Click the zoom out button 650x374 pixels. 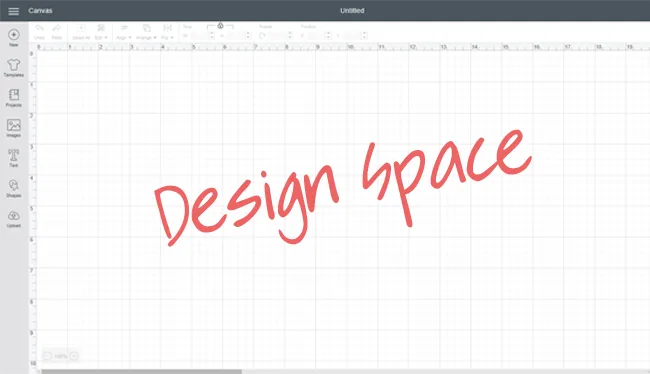coord(48,356)
